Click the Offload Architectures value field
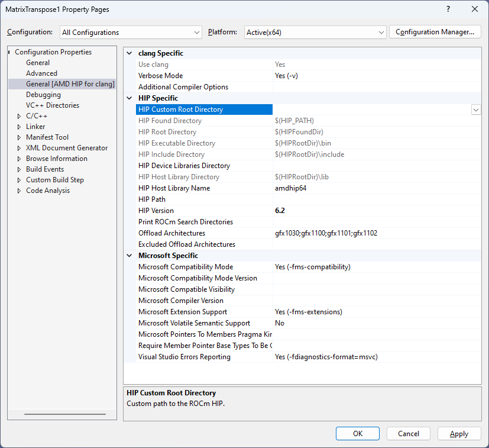 pos(376,233)
